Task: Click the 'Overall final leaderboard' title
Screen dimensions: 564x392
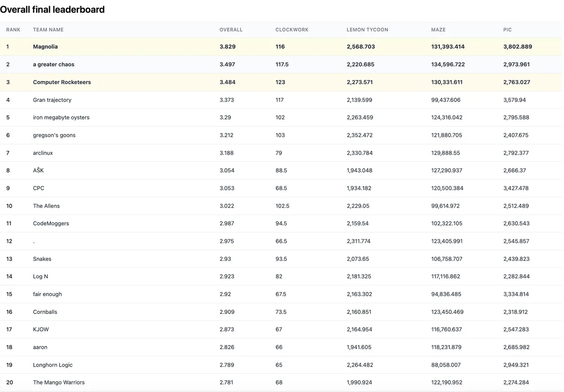Action: coord(52,9)
